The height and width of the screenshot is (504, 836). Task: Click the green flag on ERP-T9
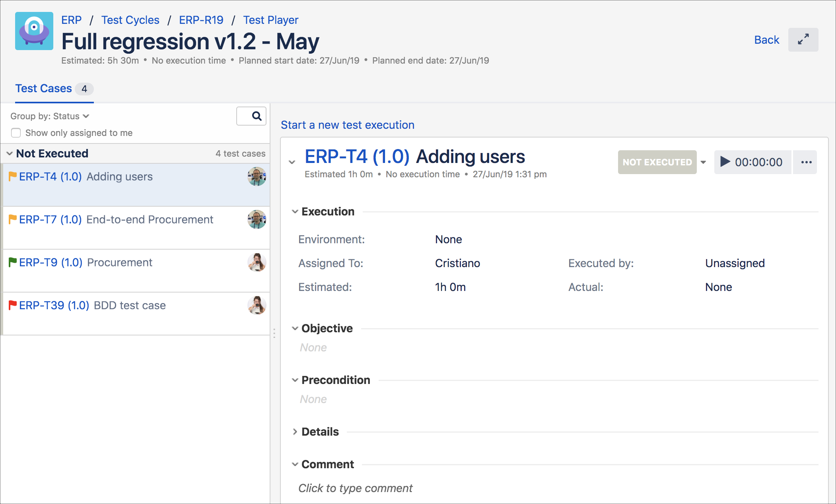click(x=13, y=262)
